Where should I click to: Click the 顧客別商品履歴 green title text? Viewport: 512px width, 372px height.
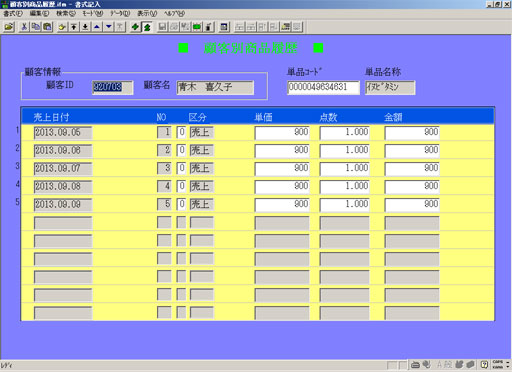click(x=251, y=48)
